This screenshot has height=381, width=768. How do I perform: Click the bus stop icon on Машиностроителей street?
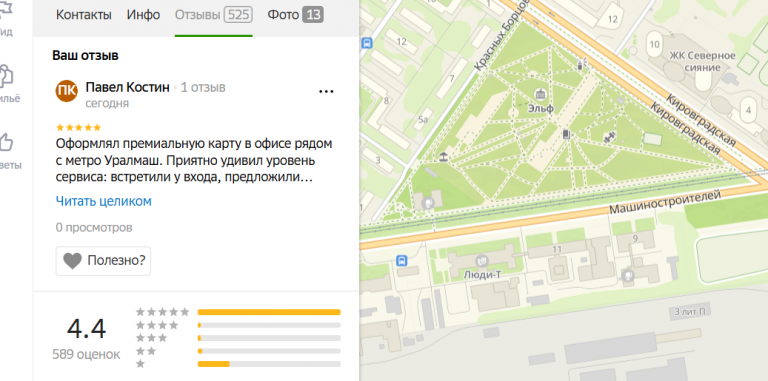pos(402,260)
